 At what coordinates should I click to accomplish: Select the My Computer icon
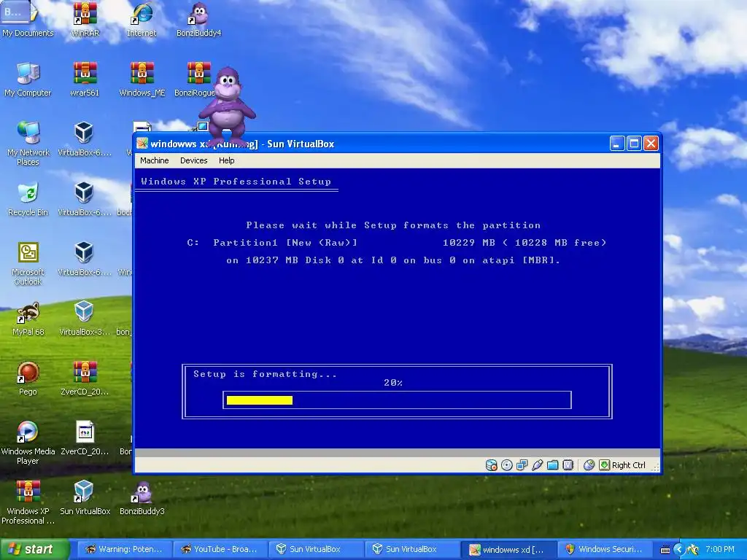28,79
